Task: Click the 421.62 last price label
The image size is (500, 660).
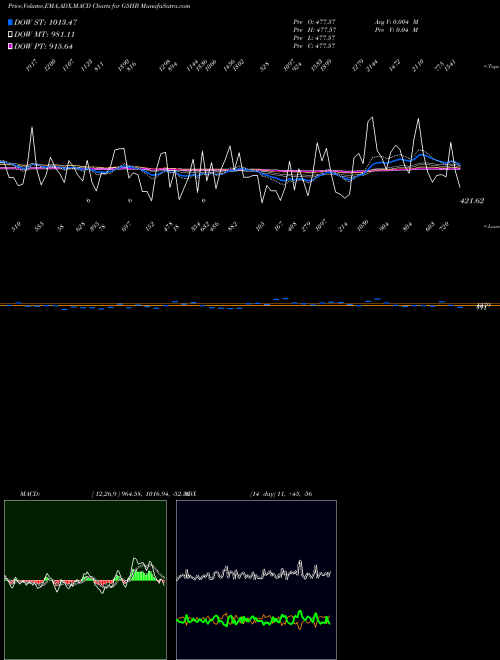Action: [472, 201]
